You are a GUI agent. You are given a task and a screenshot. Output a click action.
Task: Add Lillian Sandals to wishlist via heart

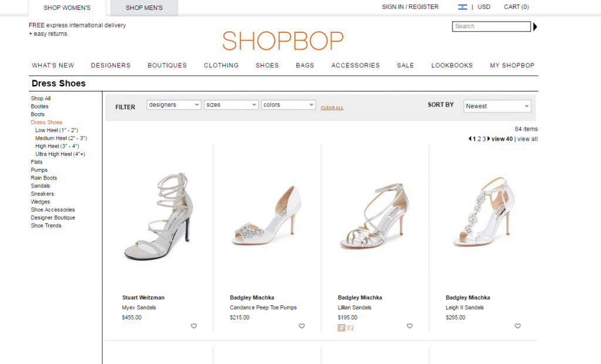410,326
